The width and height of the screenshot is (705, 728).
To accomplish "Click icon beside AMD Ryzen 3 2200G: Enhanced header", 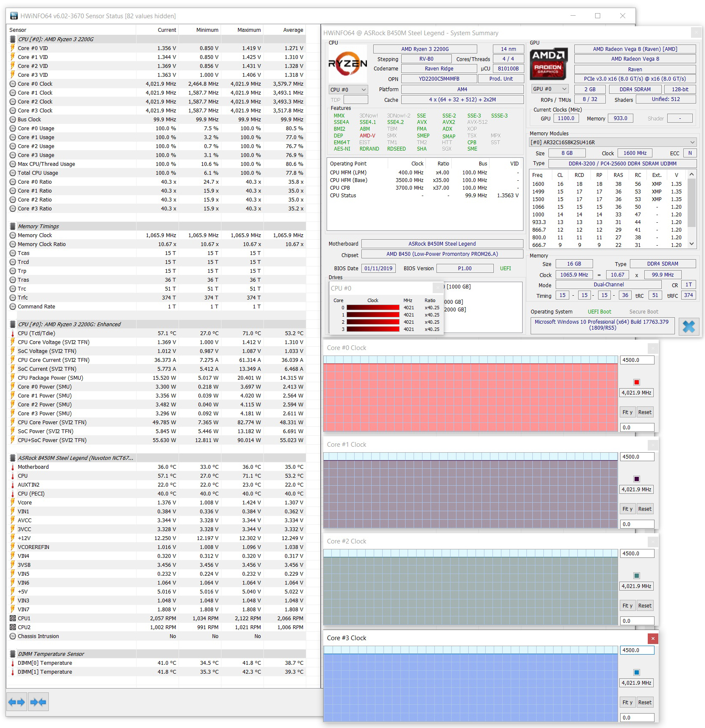I will click(x=13, y=324).
